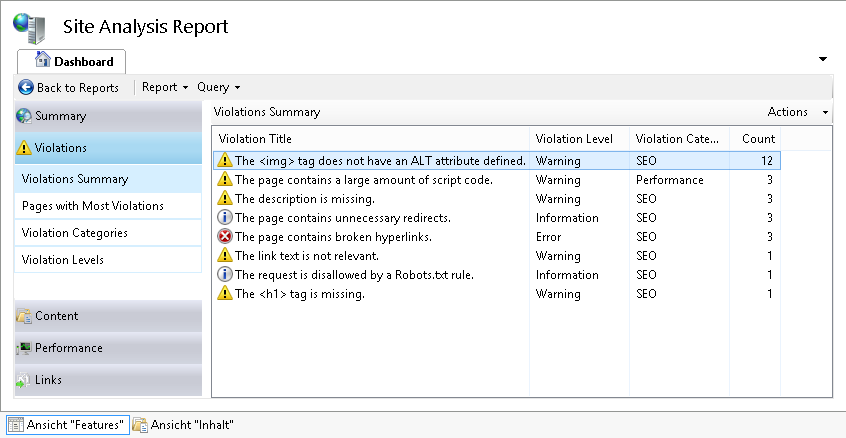This screenshot has width=846, height=438.
Task: Click the error icon beside broken hyperlinks
Action: tap(225, 237)
